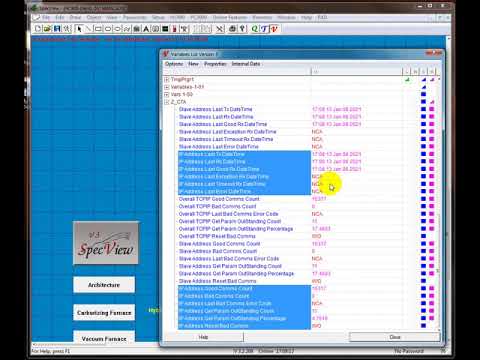Click the blue T toolbar icon

pos(264,29)
